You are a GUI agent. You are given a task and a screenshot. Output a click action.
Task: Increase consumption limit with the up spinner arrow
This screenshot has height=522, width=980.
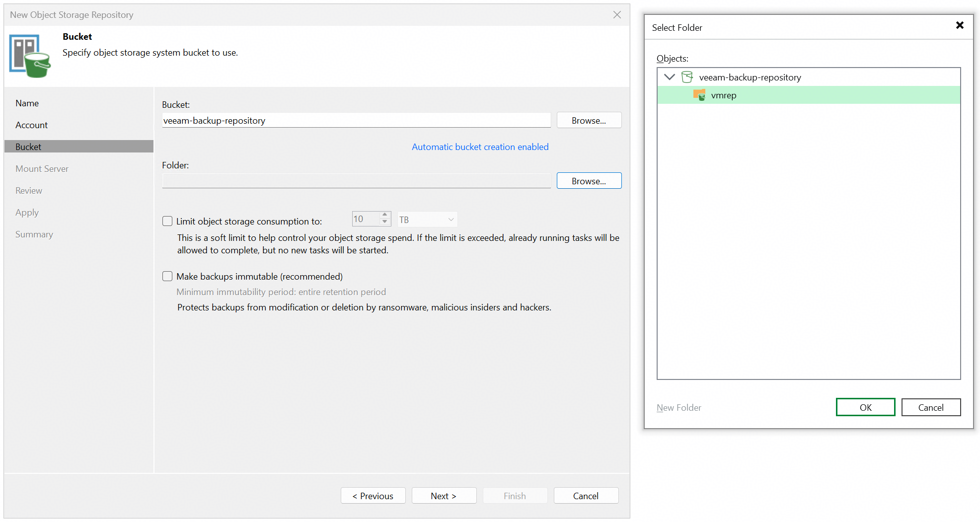point(384,216)
